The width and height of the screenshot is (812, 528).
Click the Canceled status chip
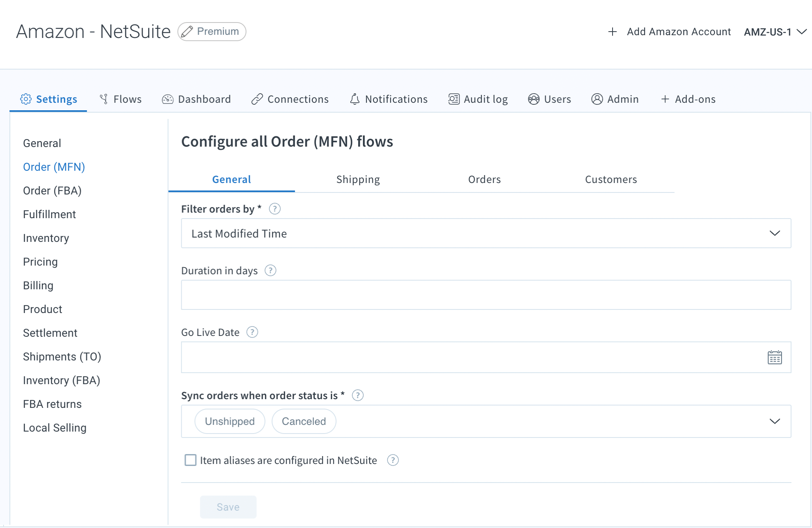304,421
